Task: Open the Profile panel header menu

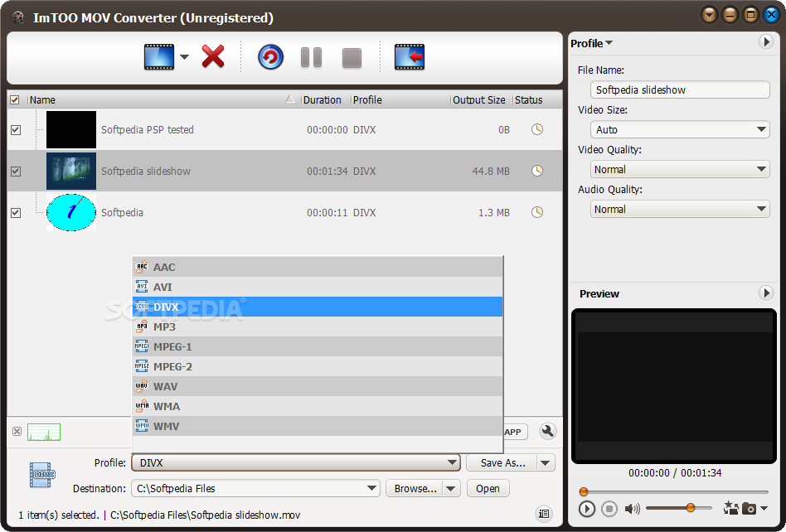Action: pos(591,43)
